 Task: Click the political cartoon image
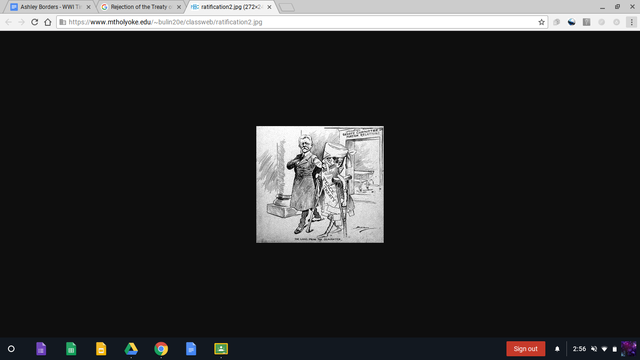pyautogui.click(x=320, y=184)
